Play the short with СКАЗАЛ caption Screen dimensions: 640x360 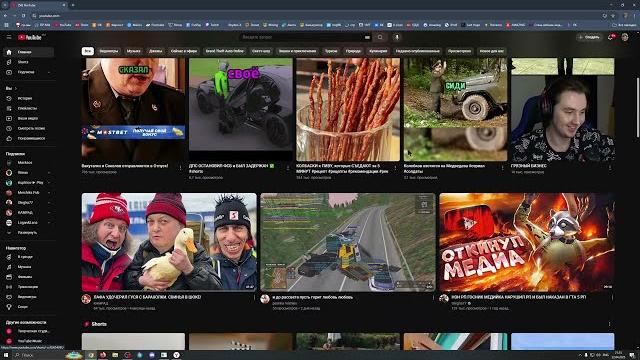coord(133,109)
